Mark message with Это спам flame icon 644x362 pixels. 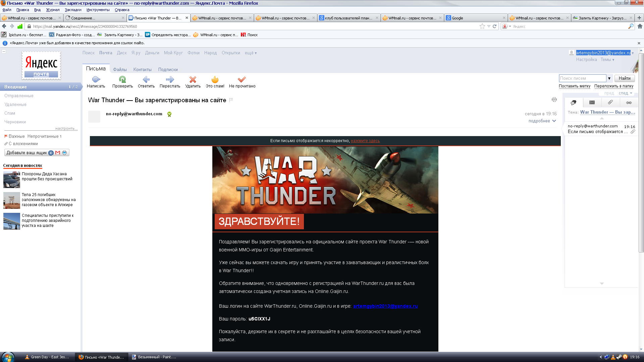(x=215, y=79)
